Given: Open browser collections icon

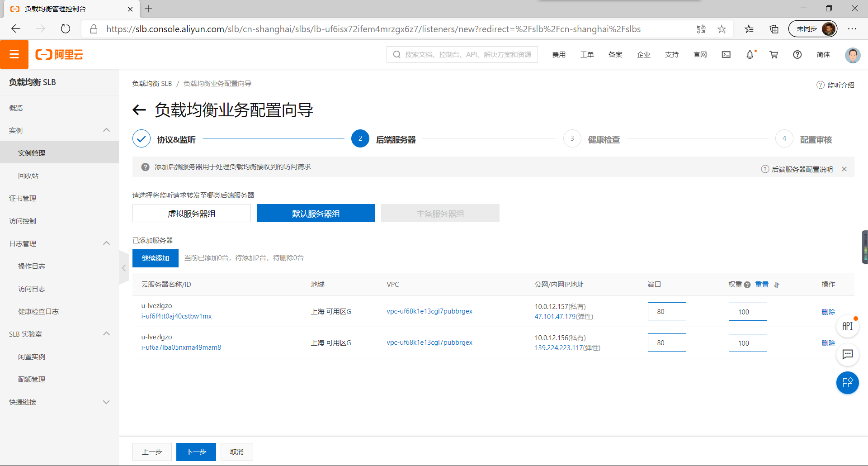Looking at the screenshot, I should coord(774,29).
